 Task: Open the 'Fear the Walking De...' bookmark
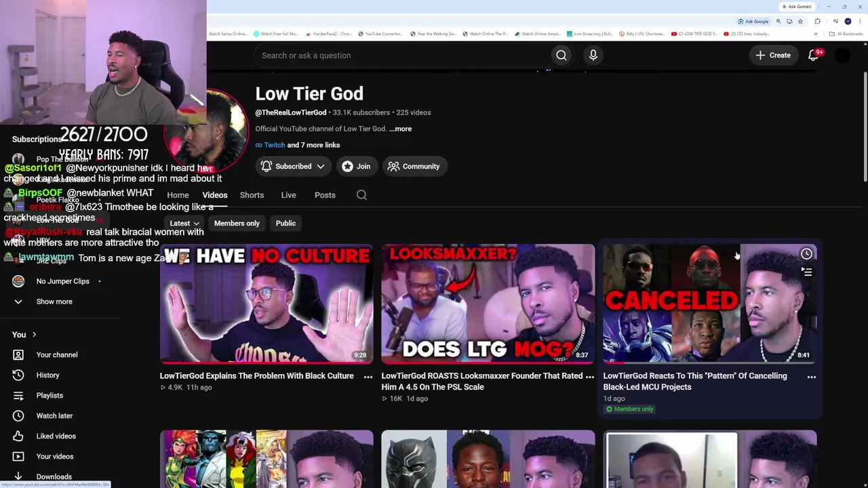[433, 34]
